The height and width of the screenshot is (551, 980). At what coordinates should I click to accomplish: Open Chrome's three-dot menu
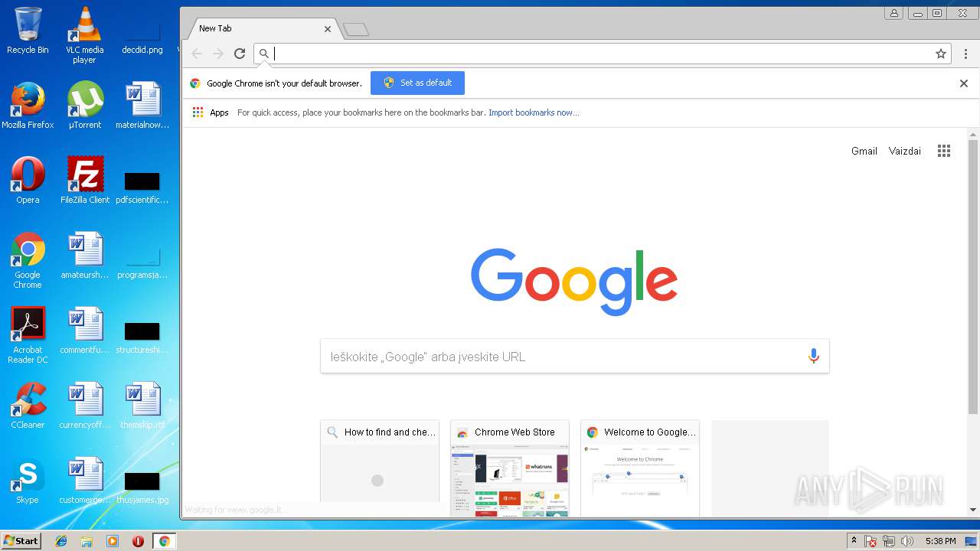[965, 54]
